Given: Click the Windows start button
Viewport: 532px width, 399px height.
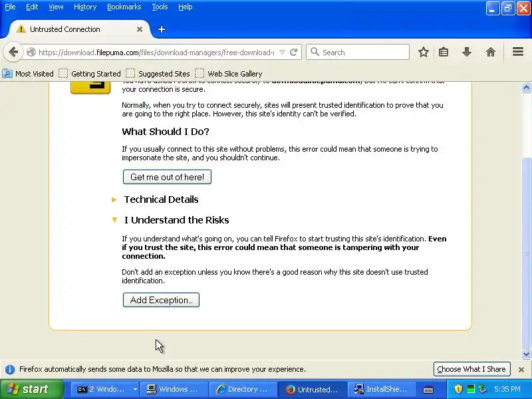Looking at the screenshot, I should [31, 389].
